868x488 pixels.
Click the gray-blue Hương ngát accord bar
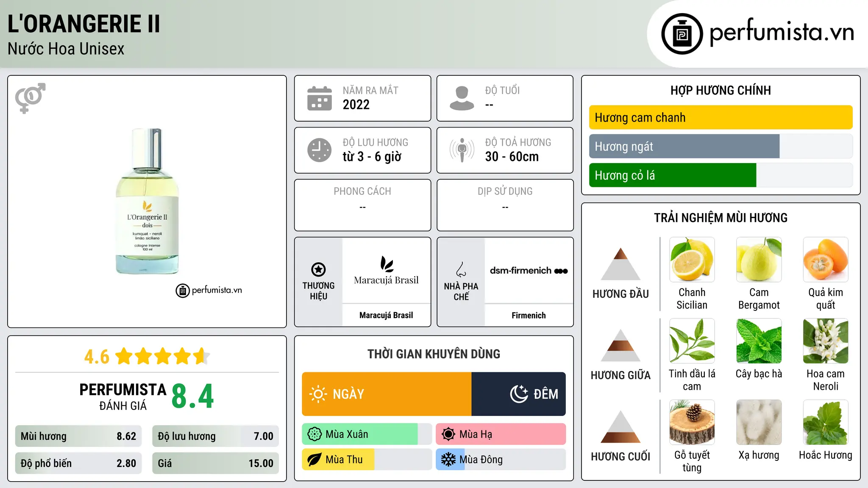click(684, 146)
